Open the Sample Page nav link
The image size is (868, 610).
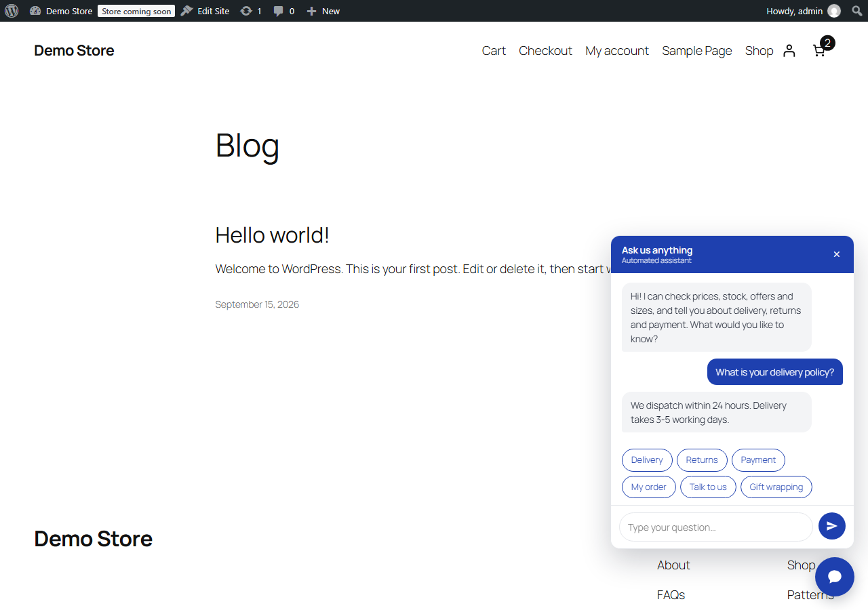[697, 51]
